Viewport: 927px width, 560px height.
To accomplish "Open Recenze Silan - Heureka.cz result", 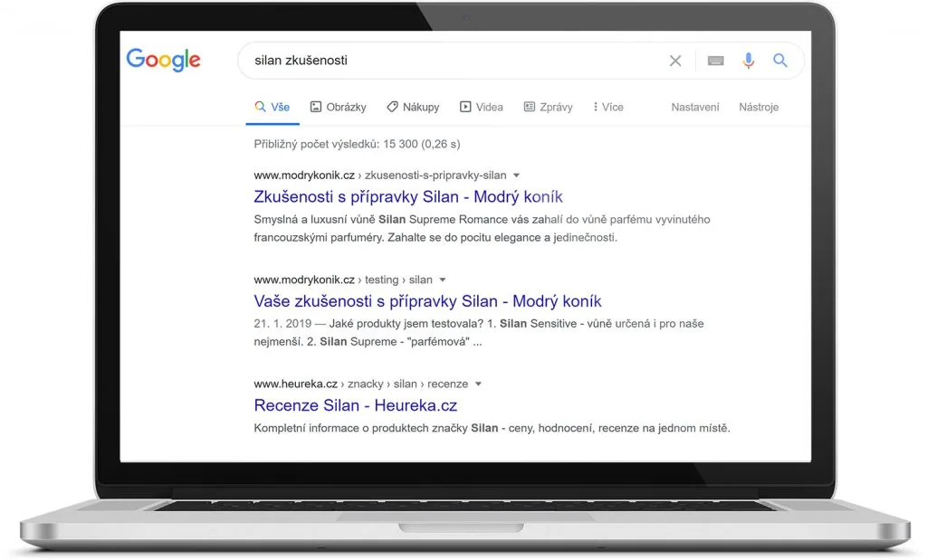I will 355,405.
